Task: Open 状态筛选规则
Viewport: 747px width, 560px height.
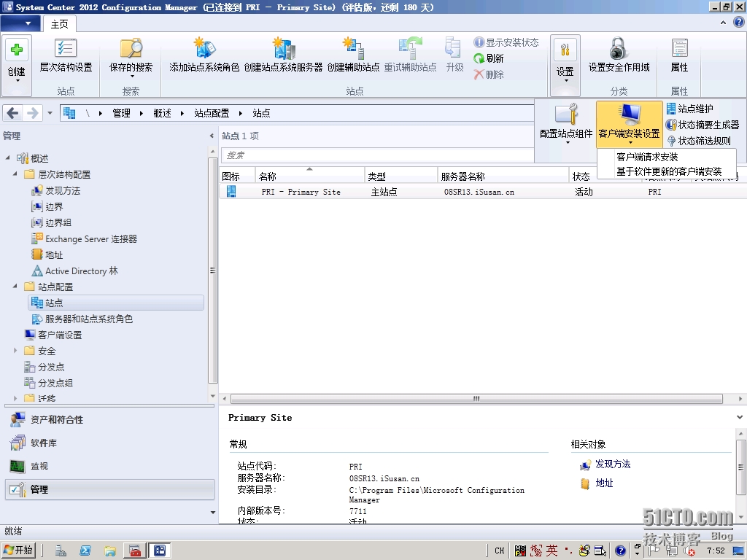Action: [x=698, y=141]
